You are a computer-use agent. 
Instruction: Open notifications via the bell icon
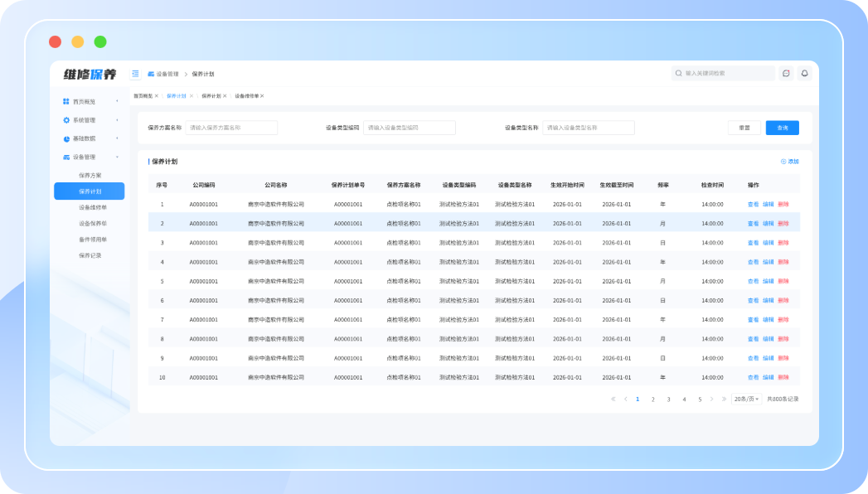(803, 73)
